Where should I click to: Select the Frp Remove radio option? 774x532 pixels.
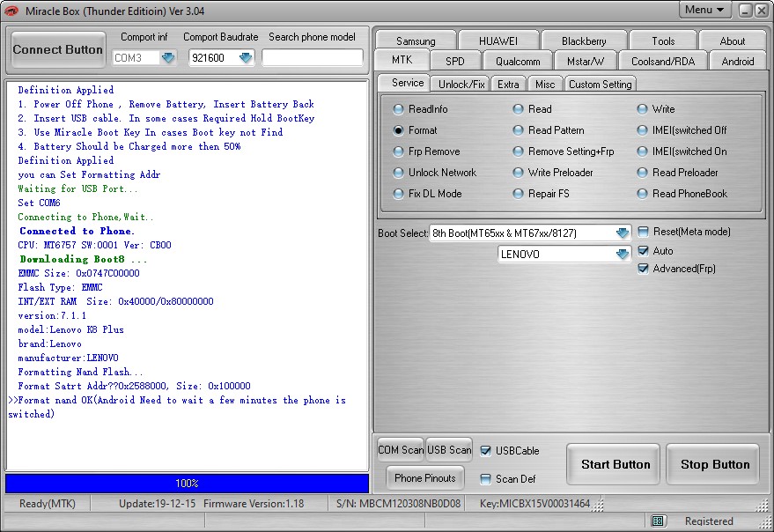[426, 151]
